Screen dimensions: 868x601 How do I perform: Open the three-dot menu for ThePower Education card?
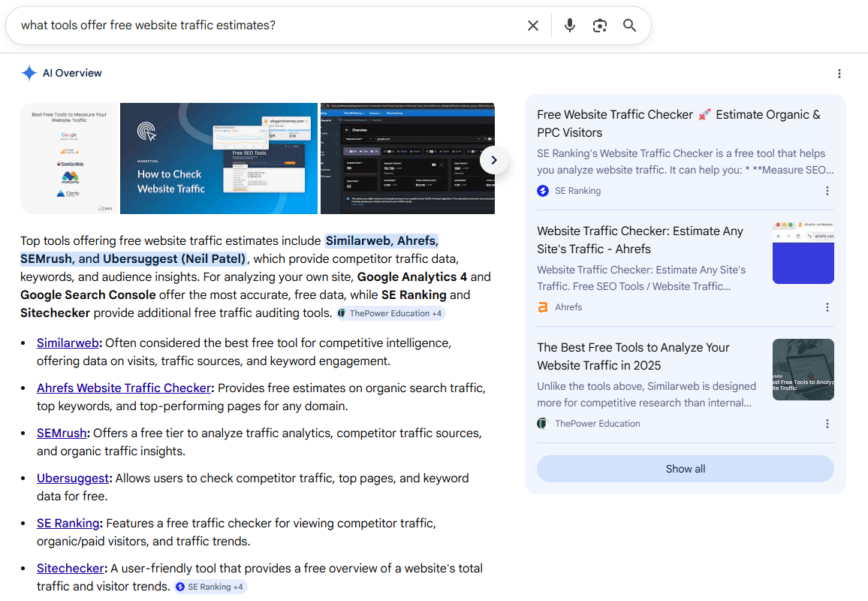pos(827,423)
